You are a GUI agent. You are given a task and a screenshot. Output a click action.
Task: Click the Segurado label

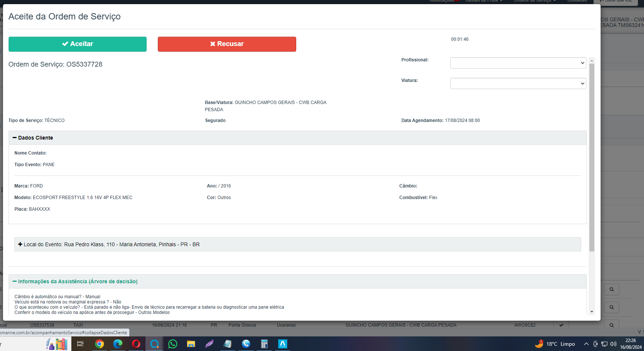coord(215,120)
